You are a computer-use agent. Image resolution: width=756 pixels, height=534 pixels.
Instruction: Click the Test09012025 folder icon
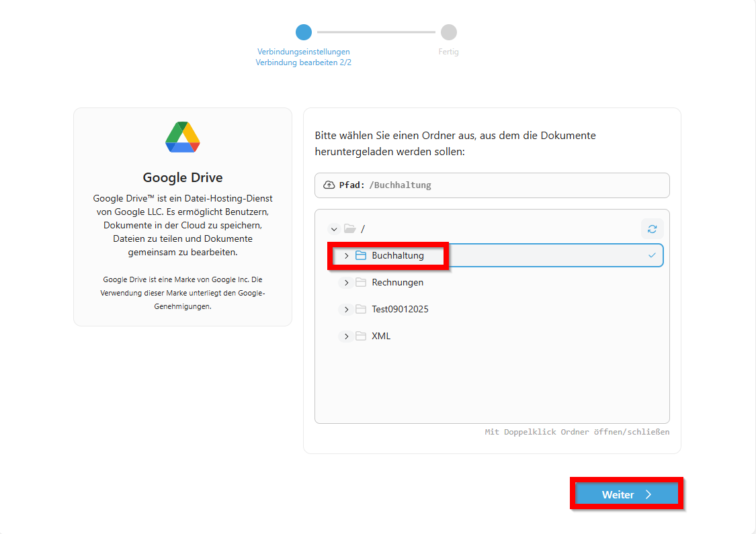pos(361,310)
